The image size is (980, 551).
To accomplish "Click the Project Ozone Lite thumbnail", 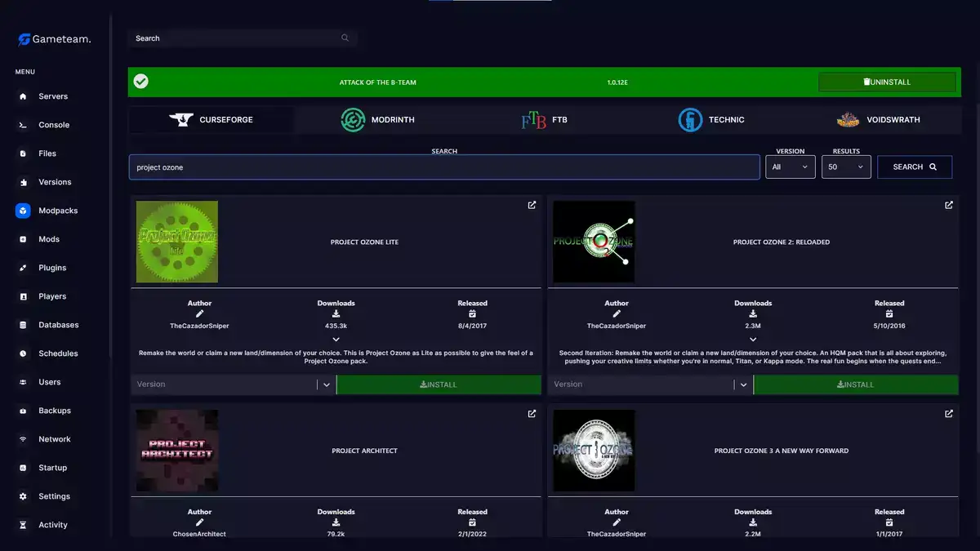I will pyautogui.click(x=177, y=242).
